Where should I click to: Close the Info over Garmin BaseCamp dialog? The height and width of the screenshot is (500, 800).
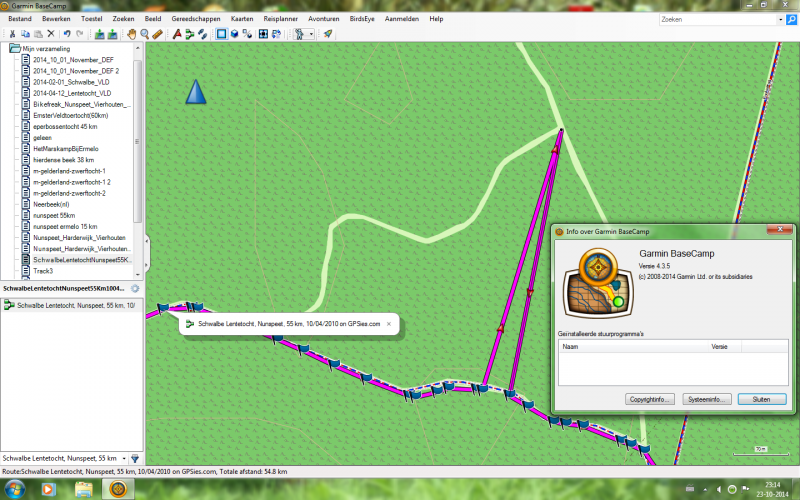[x=780, y=230]
